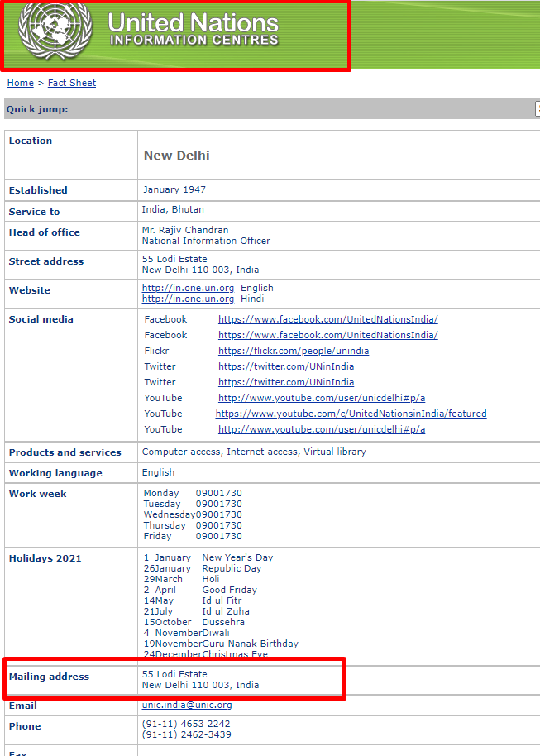Open the website link labeled English

pos(188,288)
